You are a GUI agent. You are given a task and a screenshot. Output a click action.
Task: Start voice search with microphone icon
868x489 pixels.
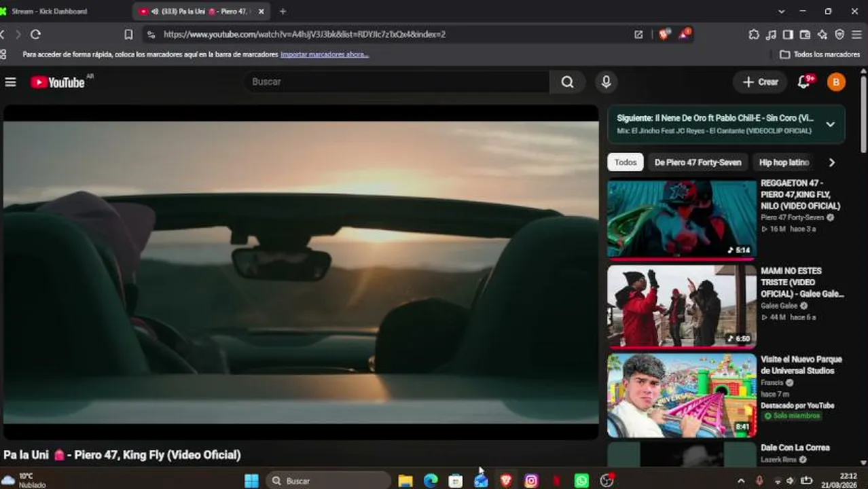(x=606, y=81)
